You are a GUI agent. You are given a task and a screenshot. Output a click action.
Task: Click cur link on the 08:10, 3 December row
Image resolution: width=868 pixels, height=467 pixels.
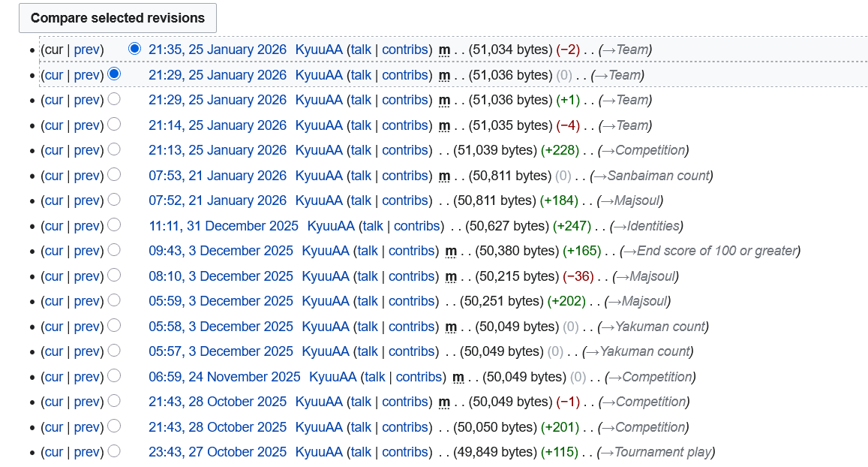coord(54,276)
